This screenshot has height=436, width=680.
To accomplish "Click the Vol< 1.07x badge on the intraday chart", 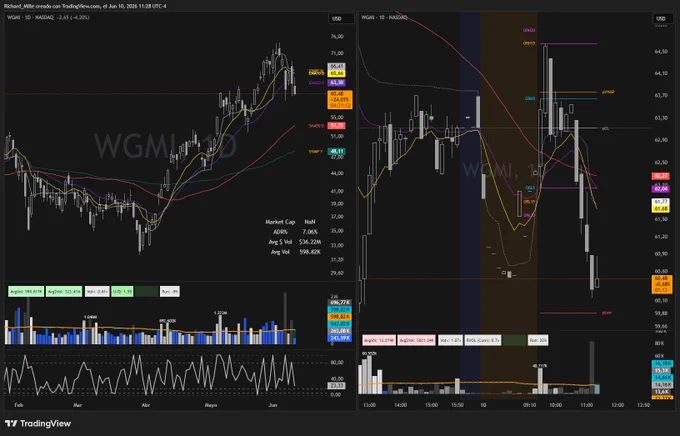I will tap(450, 340).
